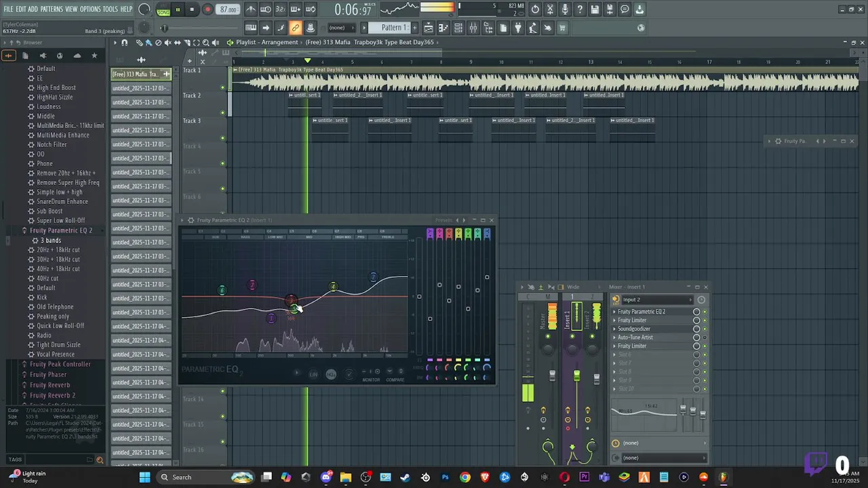Click the EQ HQ high quality button
This screenshot has height=488, width=868.
point(331,374)
